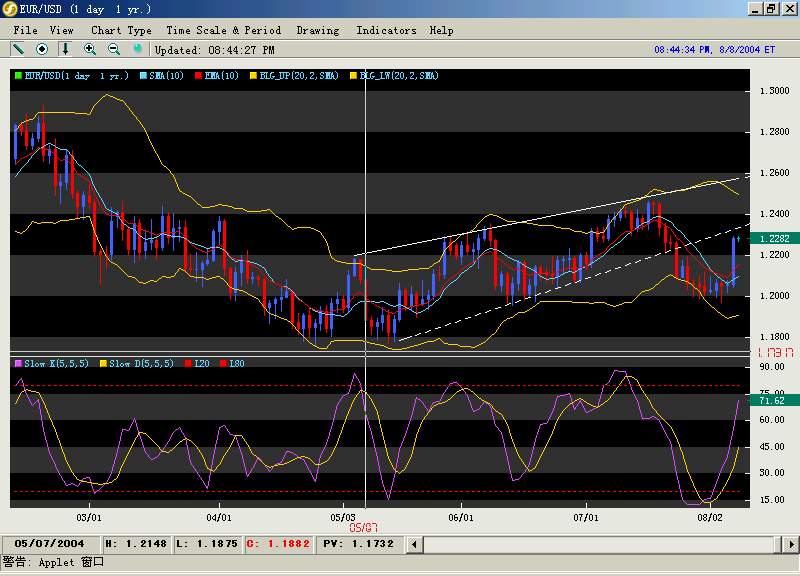Click the yellow Slow D legend swatch
The image size is (800, 576).
(x=103, y=363)
